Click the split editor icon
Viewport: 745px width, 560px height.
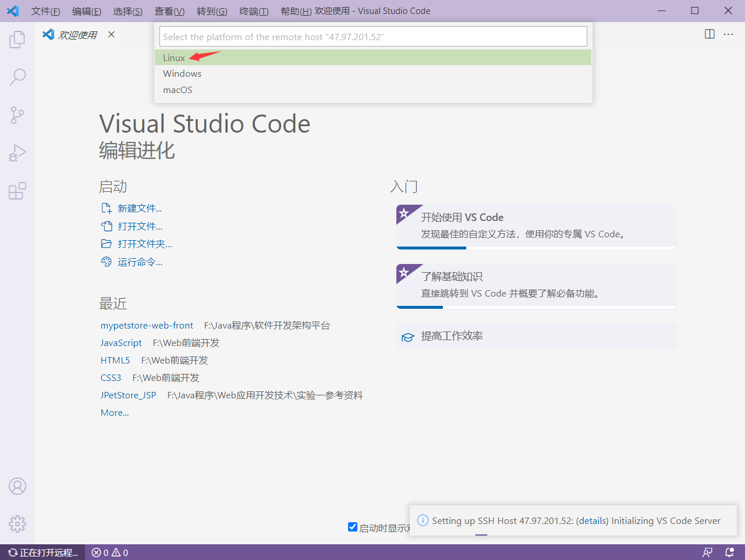(x=709, y=34)
